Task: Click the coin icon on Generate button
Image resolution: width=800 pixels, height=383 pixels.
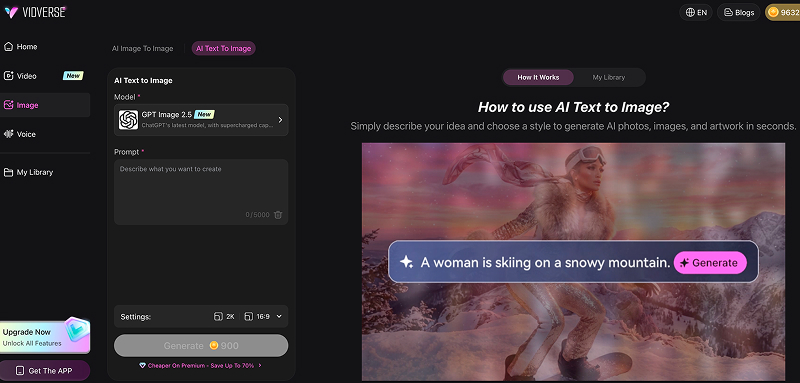Action: pyautogui.click(x=214, y=345)
